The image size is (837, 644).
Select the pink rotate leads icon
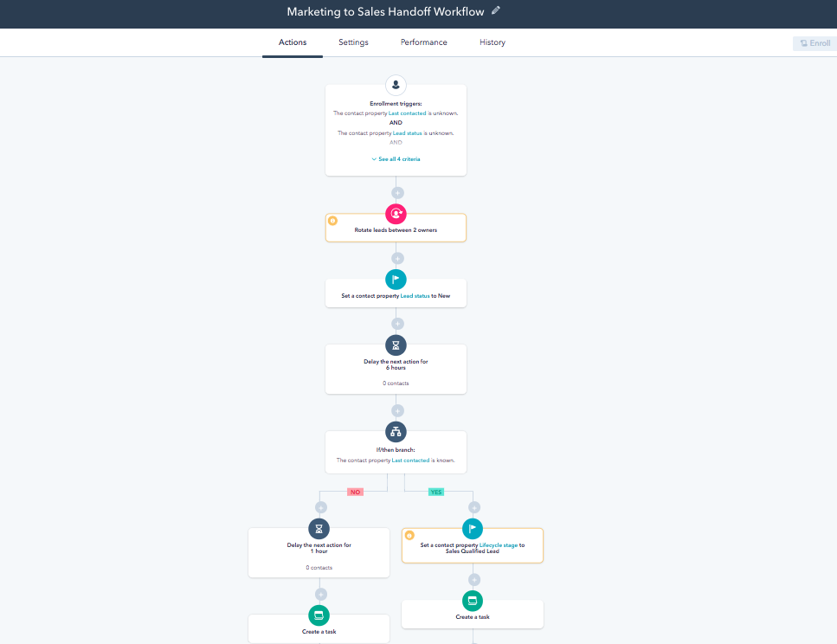pyautogui.click(x=396, y=214)
